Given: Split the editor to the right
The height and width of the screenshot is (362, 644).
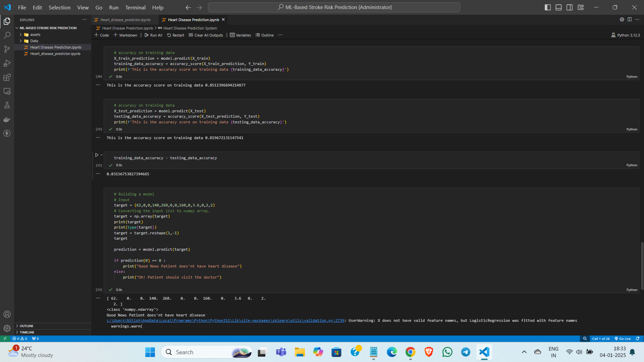Looking at the screenshot, I should (630, 19).
